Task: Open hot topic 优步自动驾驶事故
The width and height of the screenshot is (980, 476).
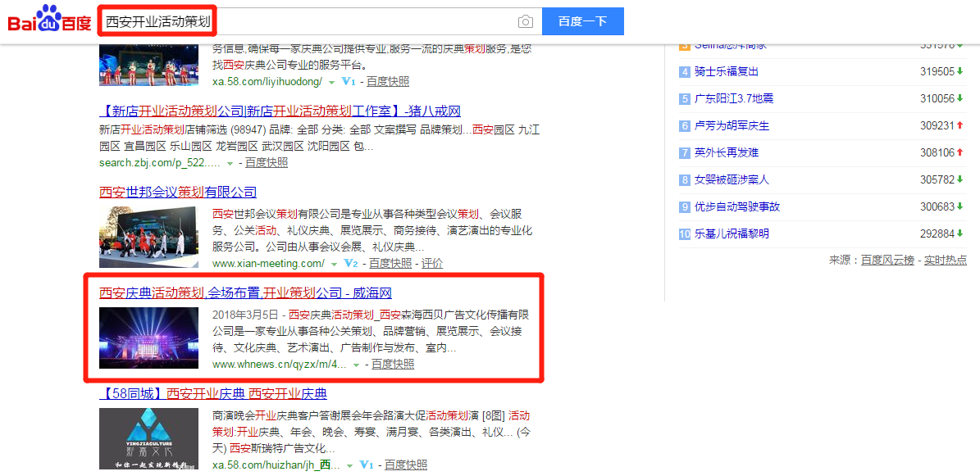Action: click(737, 206)
